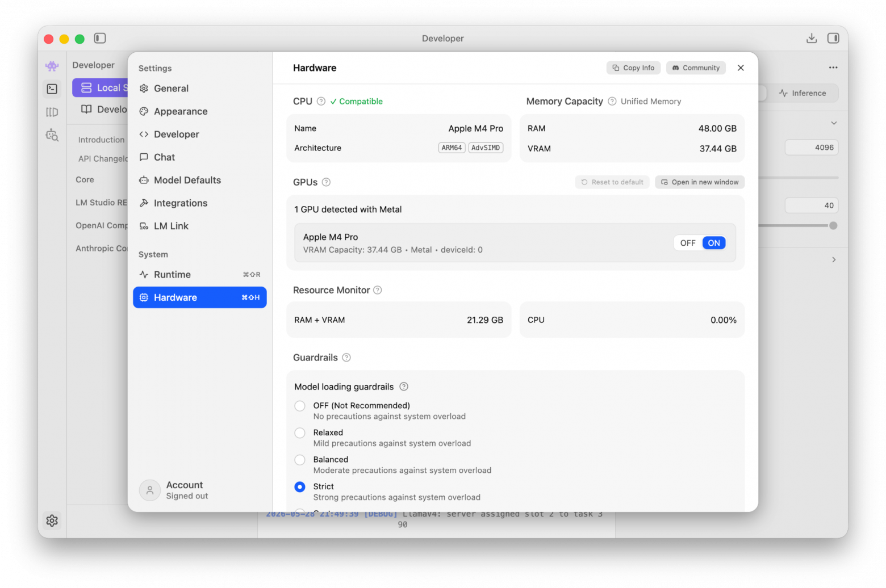Screen dimensions: 886x588
Task: Open settings gear at bottom left
Action: click(52, 521)
